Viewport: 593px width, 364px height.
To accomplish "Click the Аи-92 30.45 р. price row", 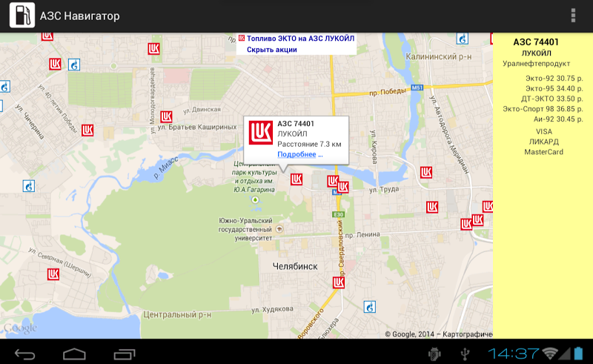I will (x=558, y=119).
